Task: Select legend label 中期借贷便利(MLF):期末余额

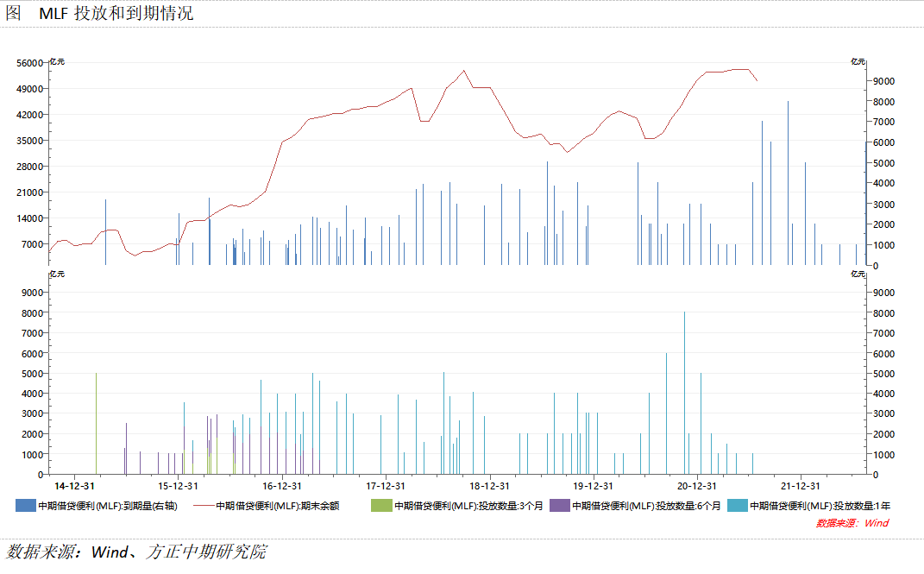Action: [278, 506]
